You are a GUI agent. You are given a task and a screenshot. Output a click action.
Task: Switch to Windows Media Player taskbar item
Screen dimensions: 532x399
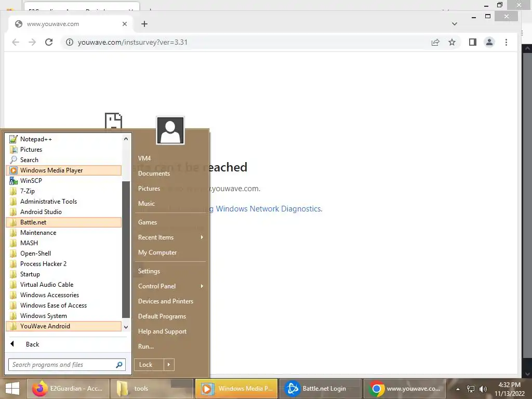pyautogui.click(x=236, y=389)
